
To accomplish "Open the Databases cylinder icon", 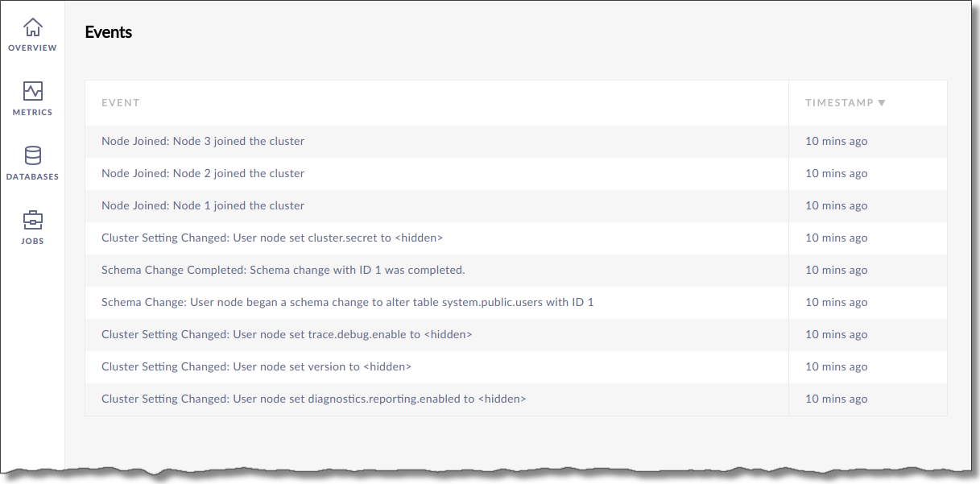I will (32, 155).
